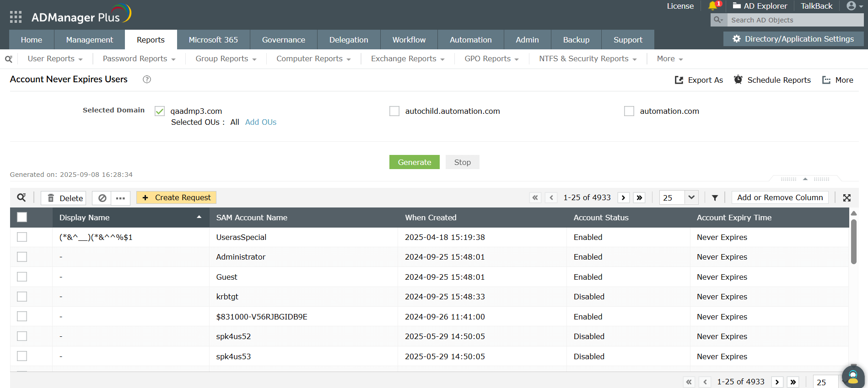Click the green Generate button

click(x=415, y=162)
